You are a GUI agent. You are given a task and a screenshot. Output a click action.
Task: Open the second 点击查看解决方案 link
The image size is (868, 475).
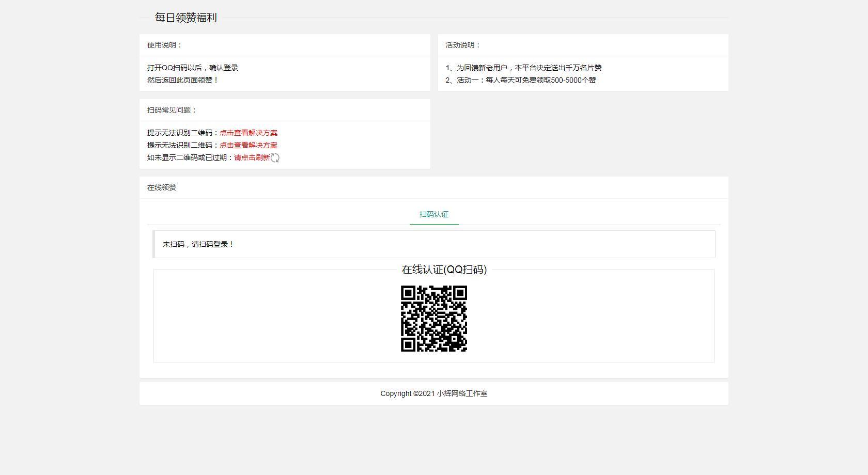249,145
